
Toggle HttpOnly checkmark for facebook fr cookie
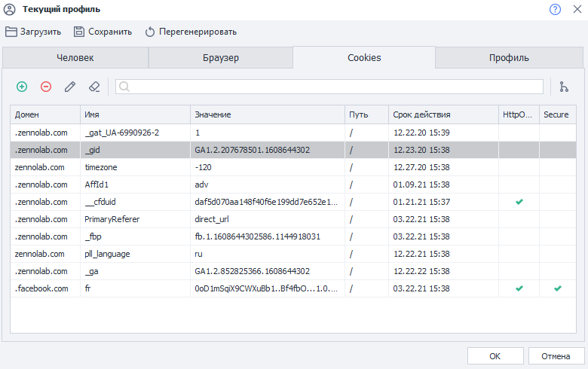(x=519, y=288)
